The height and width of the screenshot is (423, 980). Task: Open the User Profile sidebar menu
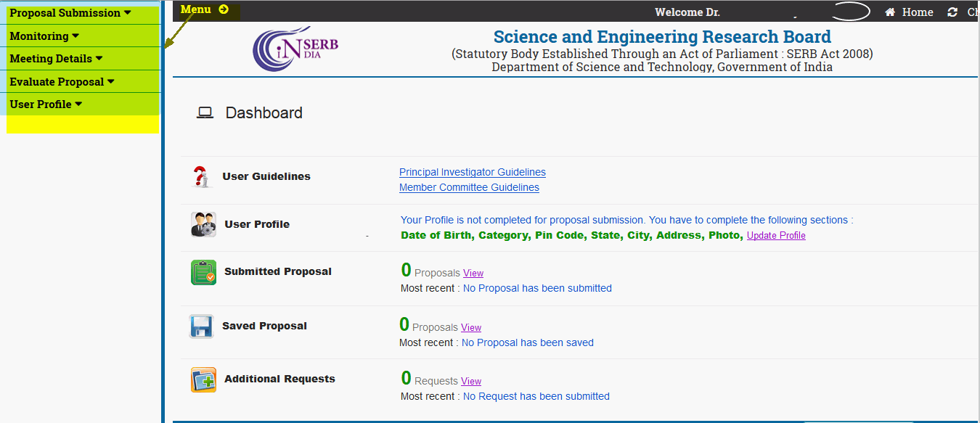tap(46, 104)
